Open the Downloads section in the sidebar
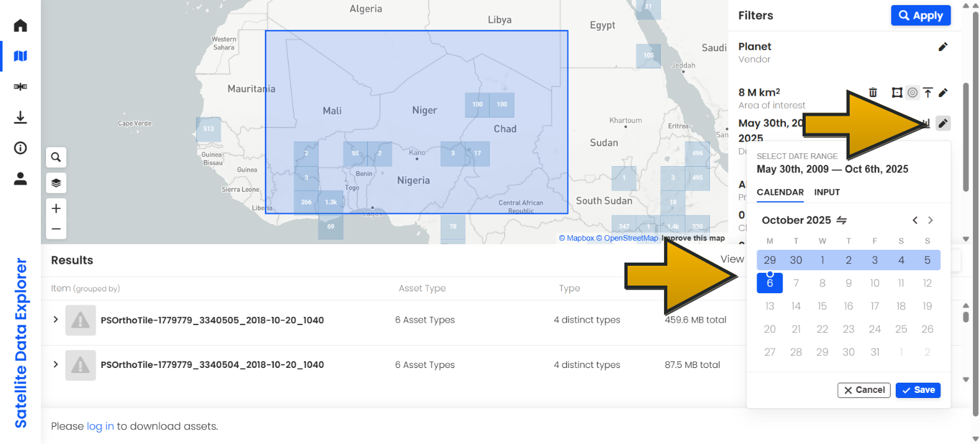This screenshot has width=980, height=444. 20,118
